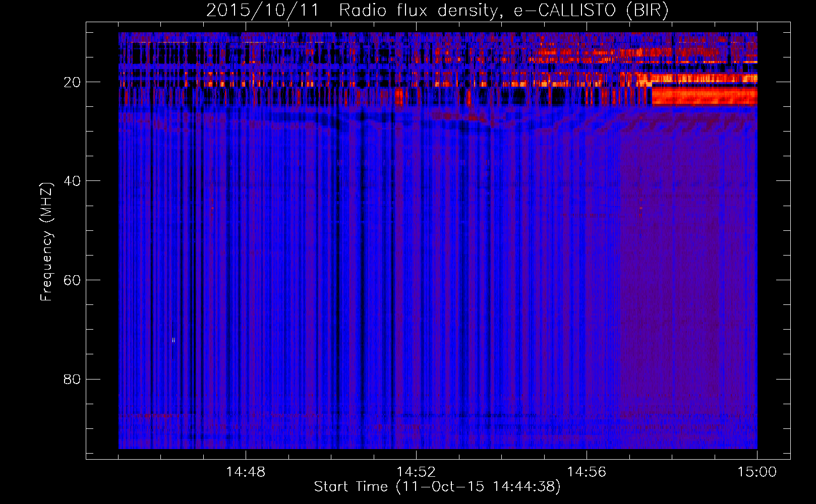Click the 14:48 time tick label

pyautogui.click(x=246, y=472)
